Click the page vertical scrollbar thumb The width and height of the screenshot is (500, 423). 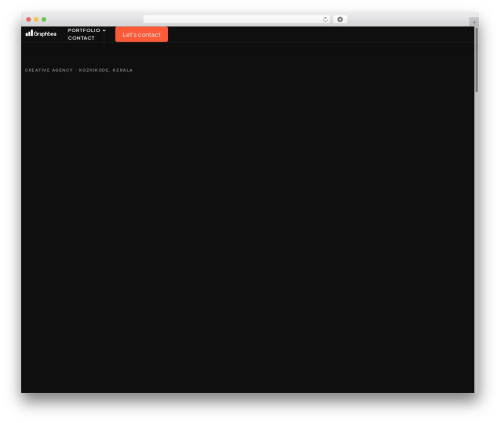pos(477,60)
